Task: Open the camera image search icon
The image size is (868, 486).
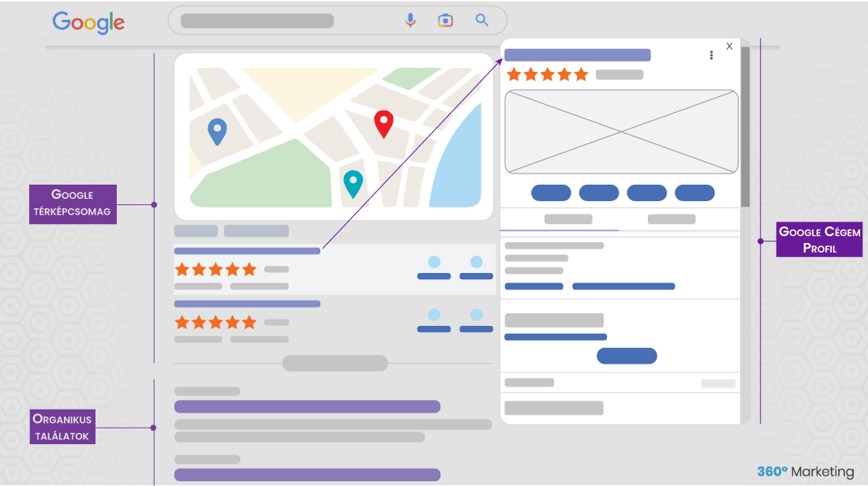Action: [446, 21]
